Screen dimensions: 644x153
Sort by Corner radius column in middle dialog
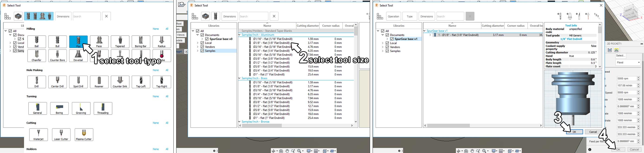(x=331, y=26)
